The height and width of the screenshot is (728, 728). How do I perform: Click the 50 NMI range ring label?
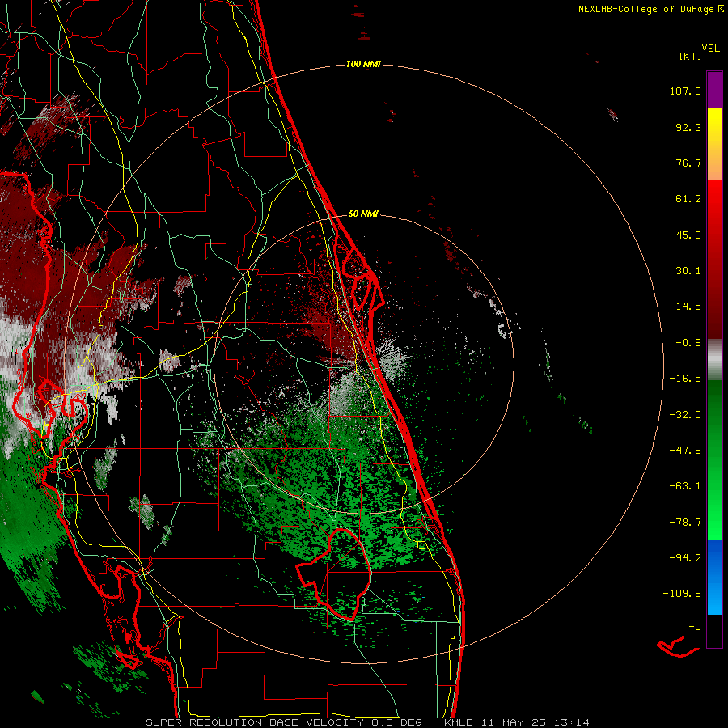(x=363, y=214)
